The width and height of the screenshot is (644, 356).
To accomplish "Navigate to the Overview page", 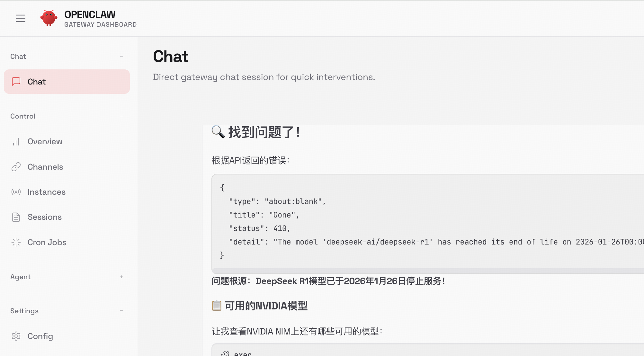I will 45,142.
